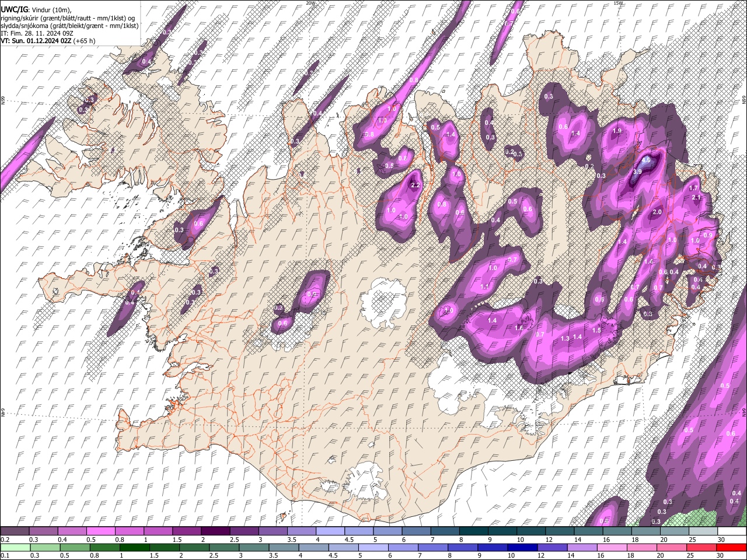Image resolution: width=747 pixels, height=560 pixels.
Task: Click the 15W longitude label
Action: [618, 3]
